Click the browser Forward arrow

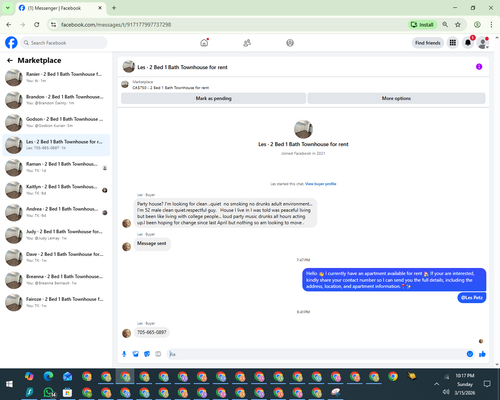(x=23, y=25)
